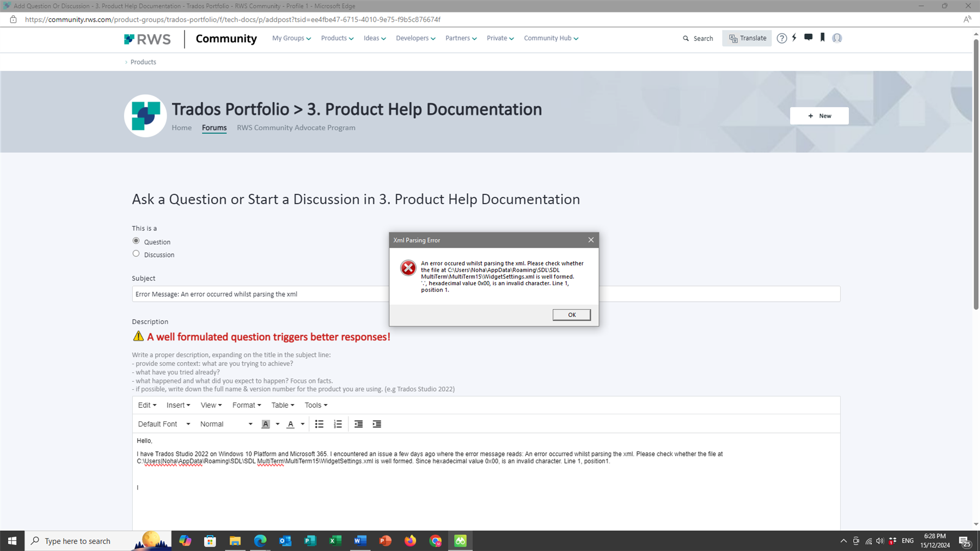
Task: Open the editor Edit menu
Action: point(147,405)
